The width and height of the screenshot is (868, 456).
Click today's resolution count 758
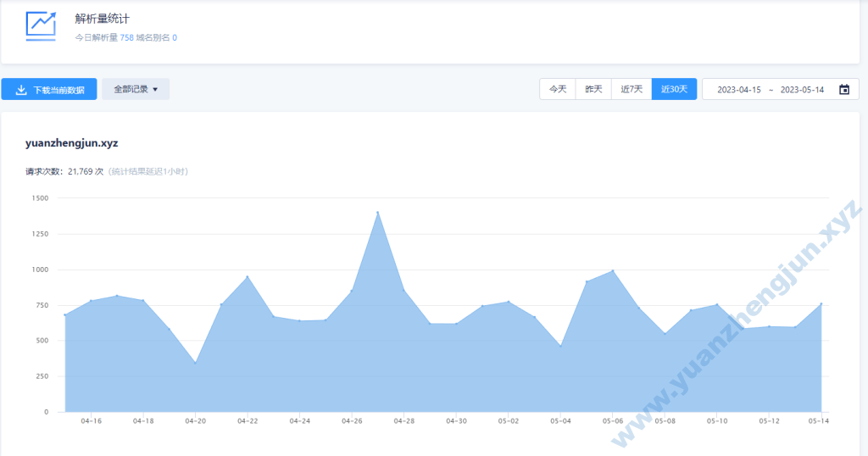(x=126, y=38)
